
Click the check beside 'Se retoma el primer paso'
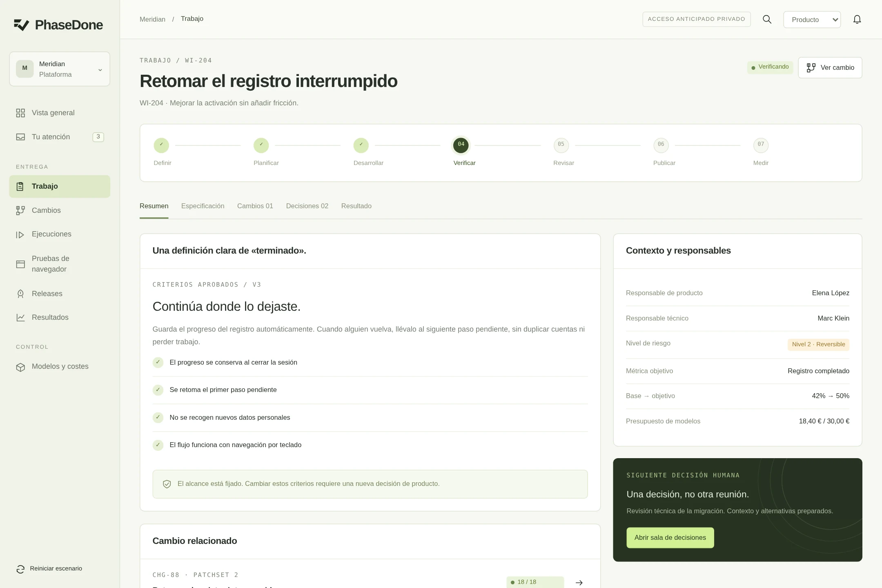click(x=158, y=390)
